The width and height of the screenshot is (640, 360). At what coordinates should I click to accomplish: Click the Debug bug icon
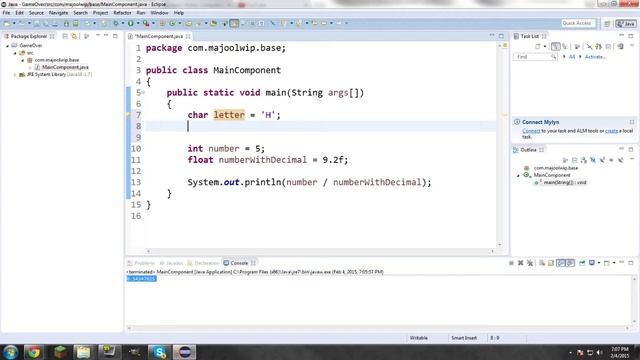(115, 23)
